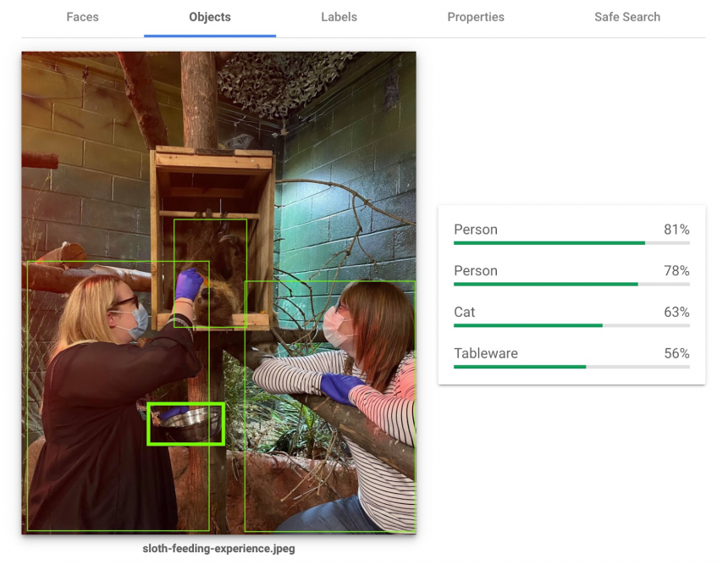Click the highlighted Tableware bounding box

coord(185,424)
